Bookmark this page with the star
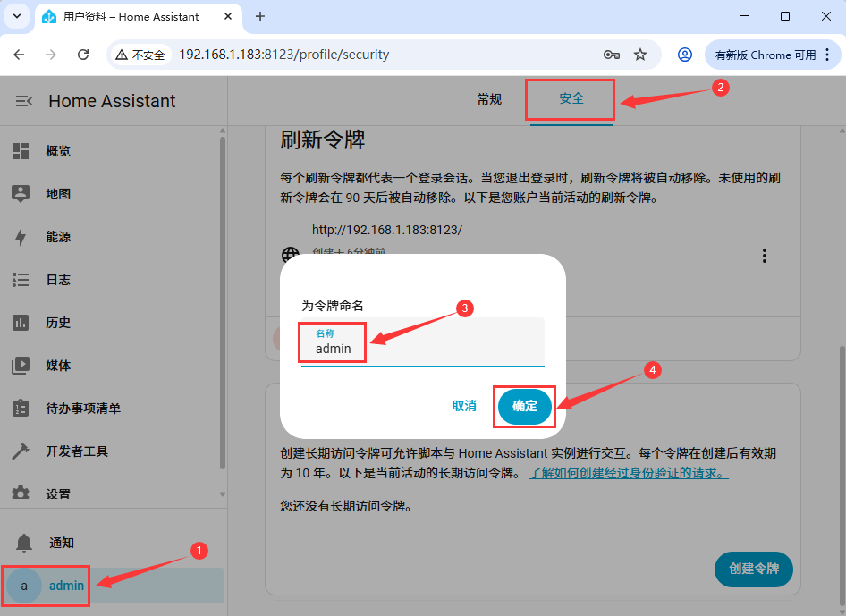 (640, 55)
